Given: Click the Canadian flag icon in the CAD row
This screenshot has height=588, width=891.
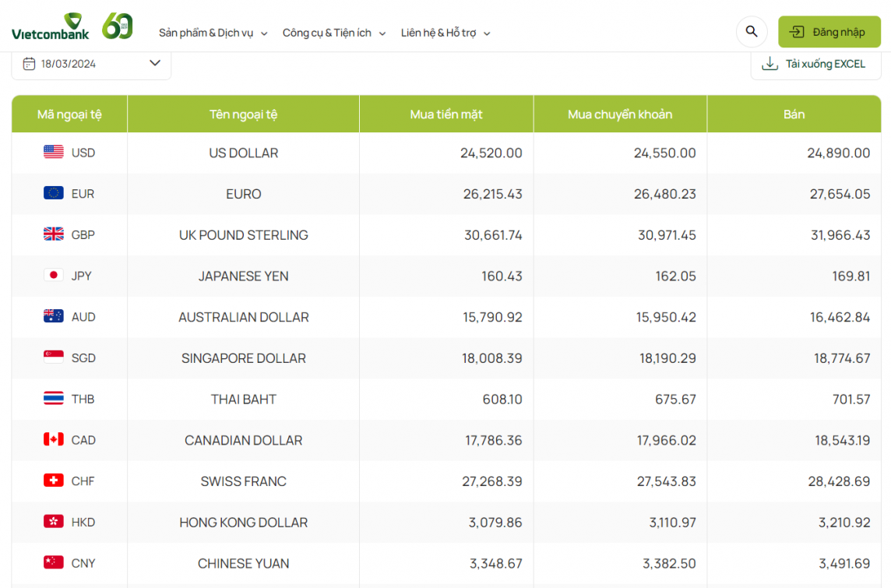Looking at the screenshot, I should coord(52,439).
